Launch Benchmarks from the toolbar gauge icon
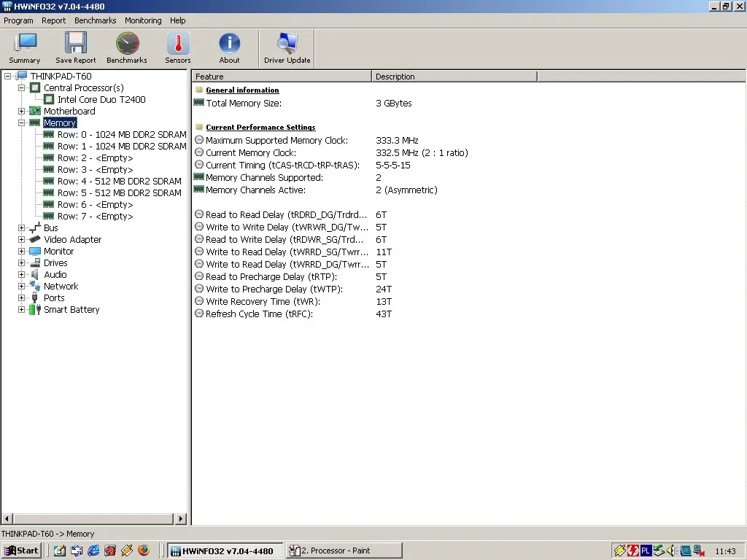Viewport: 747px width, 560px height. click(127, 48)
